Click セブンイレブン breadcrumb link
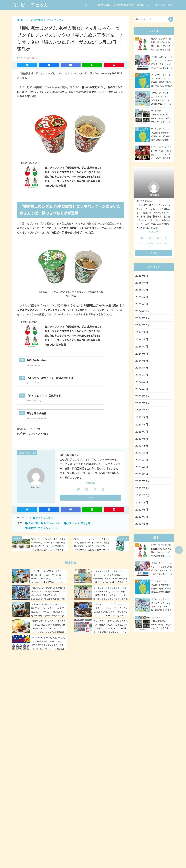186x868 pixels. (55, 20)
